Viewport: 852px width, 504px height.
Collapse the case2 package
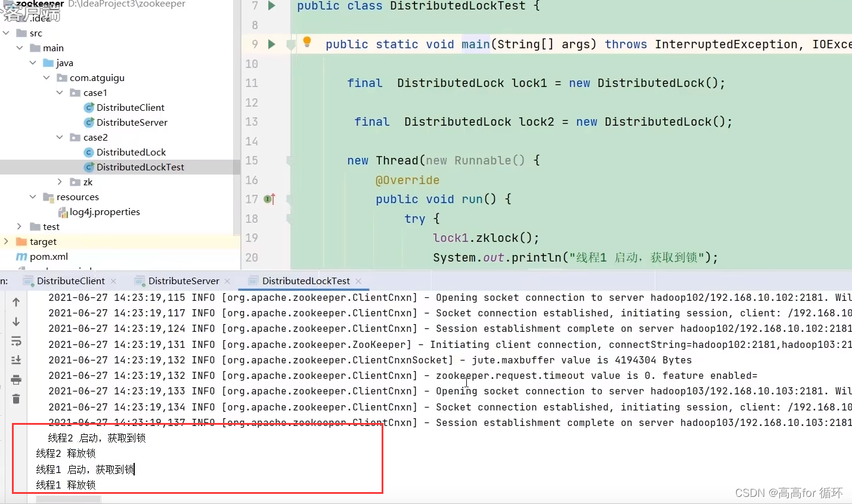point(60,137)
